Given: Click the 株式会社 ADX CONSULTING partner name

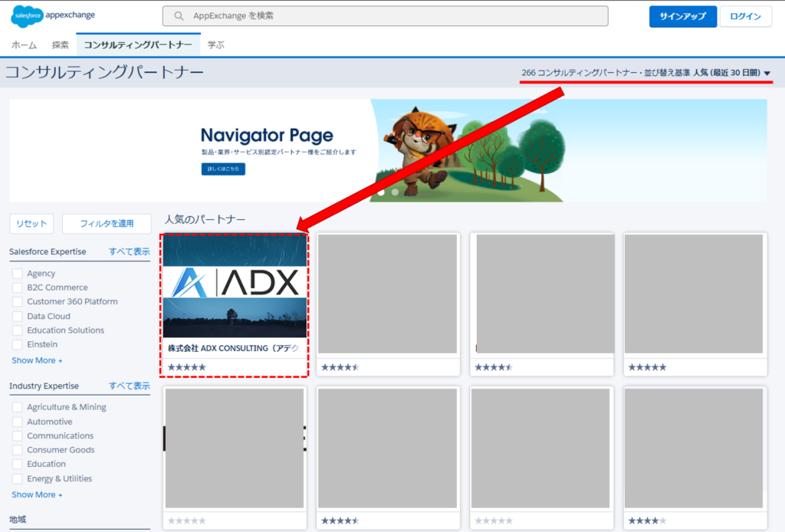Looking at the screenshot, I should click(233, 348).
